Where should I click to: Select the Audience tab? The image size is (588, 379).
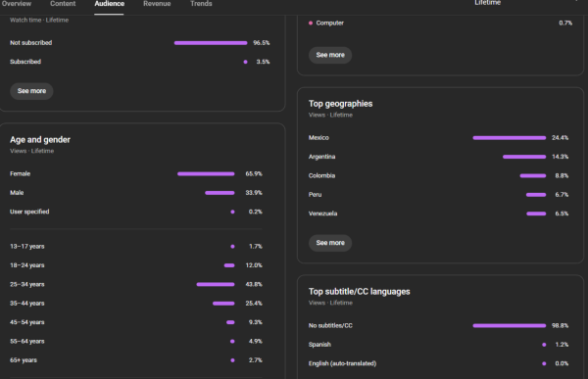[109, 4]
